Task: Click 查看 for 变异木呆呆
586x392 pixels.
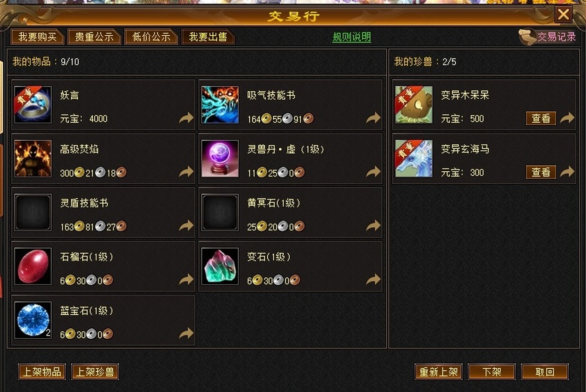Action: coord(541,118)
